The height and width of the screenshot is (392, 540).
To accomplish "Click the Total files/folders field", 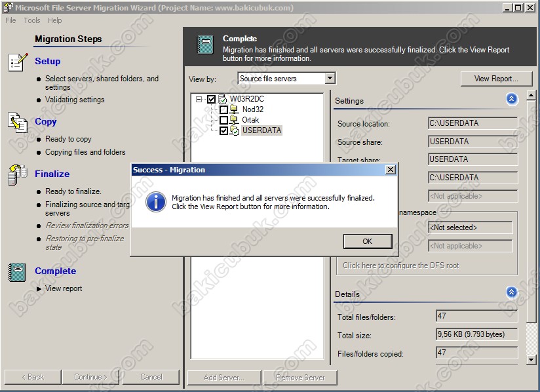I will [477, 316].
